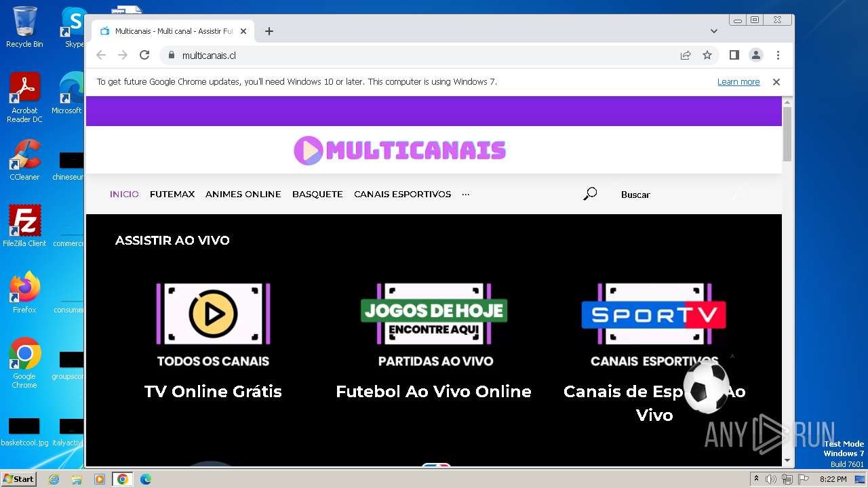
Task: Open ANIMES ONLINE menu item
Action: pos(243,194)
